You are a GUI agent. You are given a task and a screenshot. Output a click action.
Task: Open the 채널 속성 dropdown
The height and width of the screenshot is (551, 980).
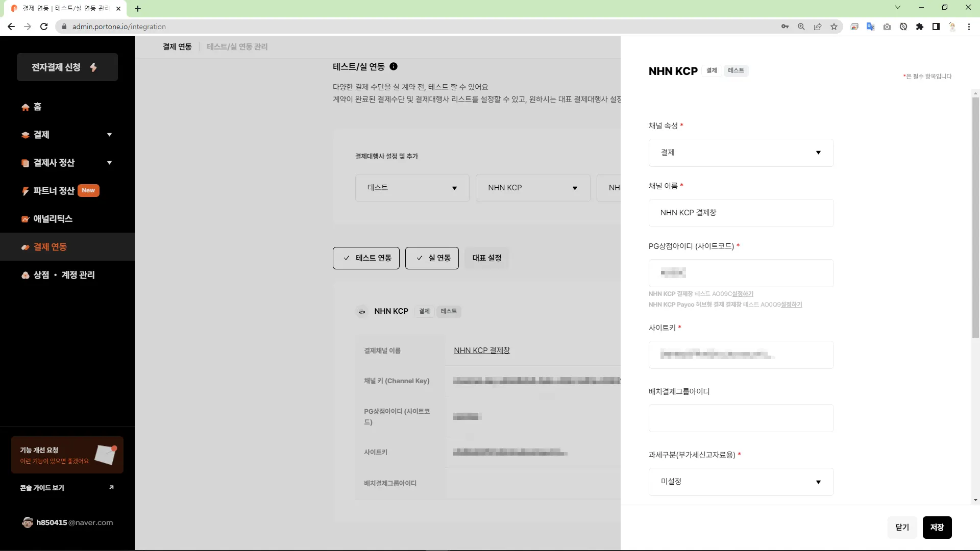pyautogui.click(x=741, y=153)
